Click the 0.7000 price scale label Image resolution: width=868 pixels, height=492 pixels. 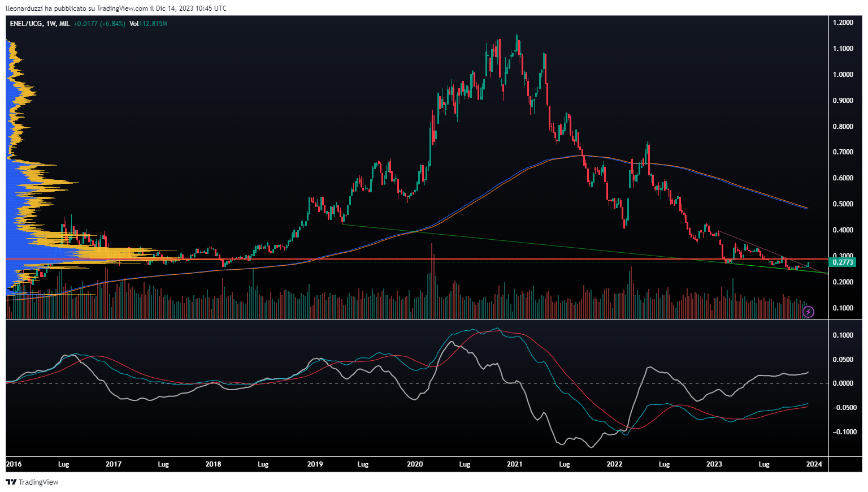click(843, 152)
